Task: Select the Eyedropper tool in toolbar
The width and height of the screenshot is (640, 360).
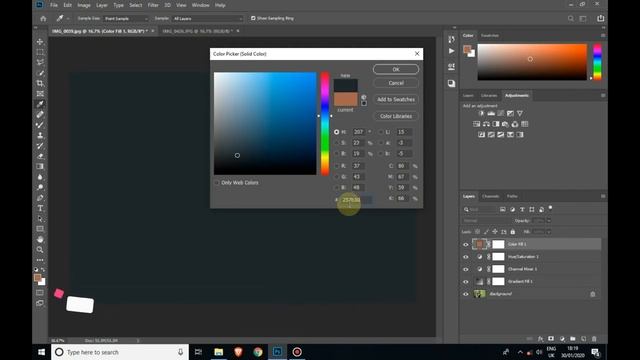Action: 40,104
